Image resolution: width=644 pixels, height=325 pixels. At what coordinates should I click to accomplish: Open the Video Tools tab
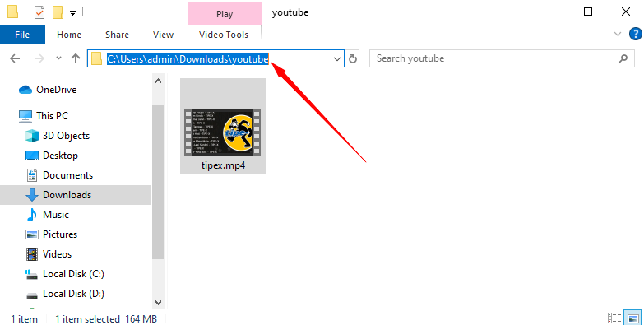(224, 35)
